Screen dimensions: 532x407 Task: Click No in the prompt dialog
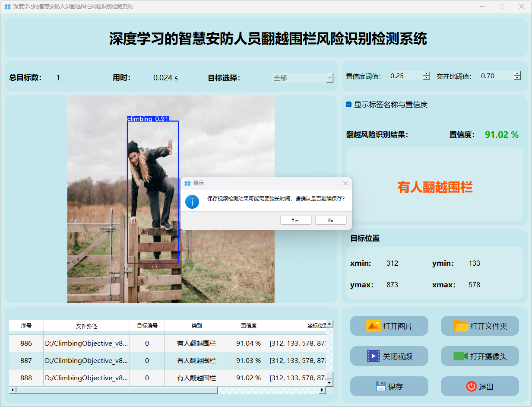[331, 220]
